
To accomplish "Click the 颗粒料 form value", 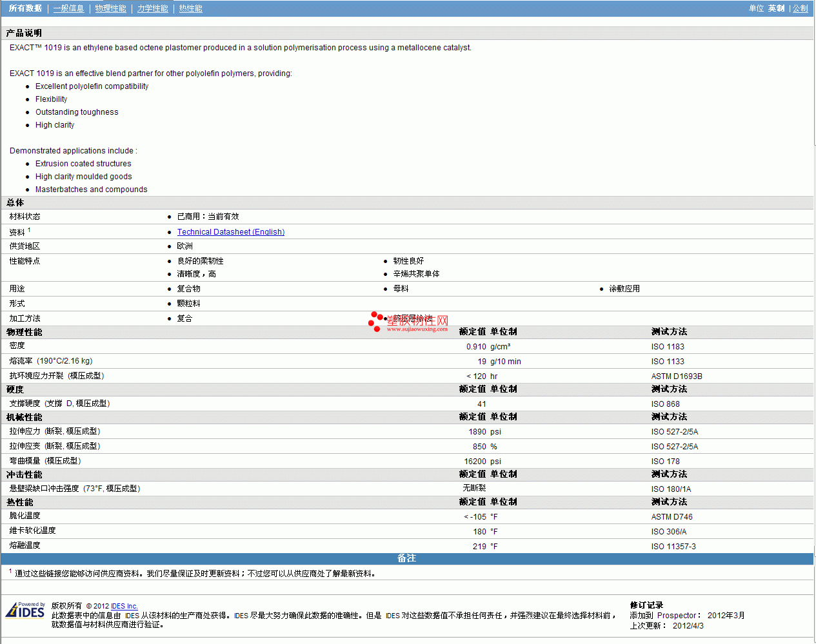I will coord(188,304).
